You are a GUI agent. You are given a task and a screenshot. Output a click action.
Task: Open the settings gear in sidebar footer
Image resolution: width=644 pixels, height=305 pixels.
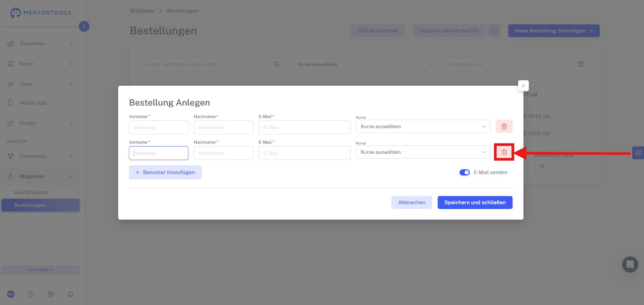pos(51,294)
